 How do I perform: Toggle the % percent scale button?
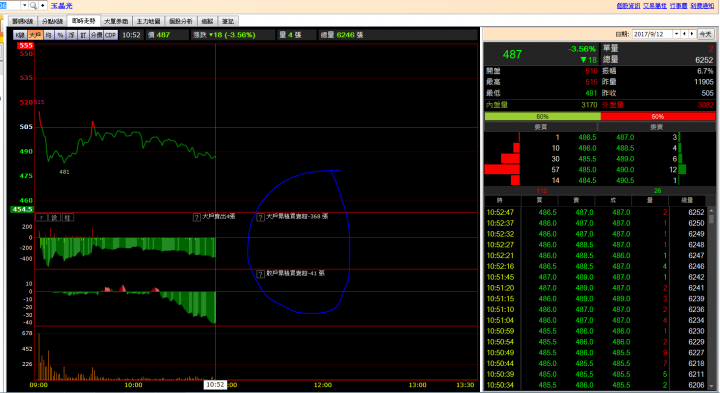(x=60, y=35)
